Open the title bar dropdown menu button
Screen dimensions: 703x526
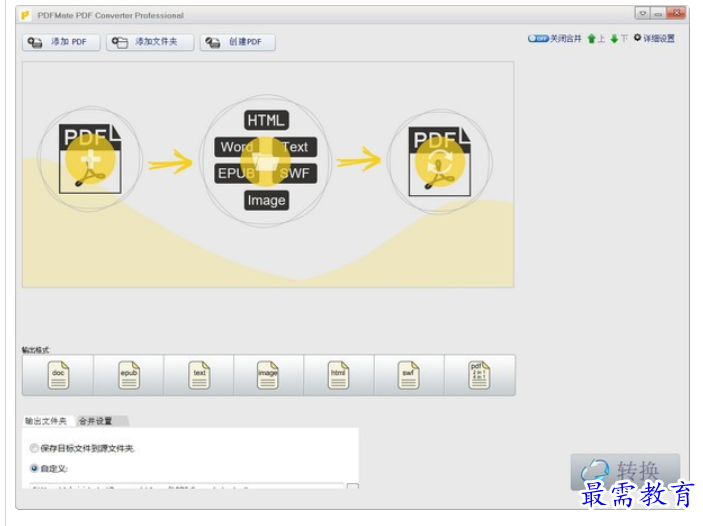coord(642,13)
